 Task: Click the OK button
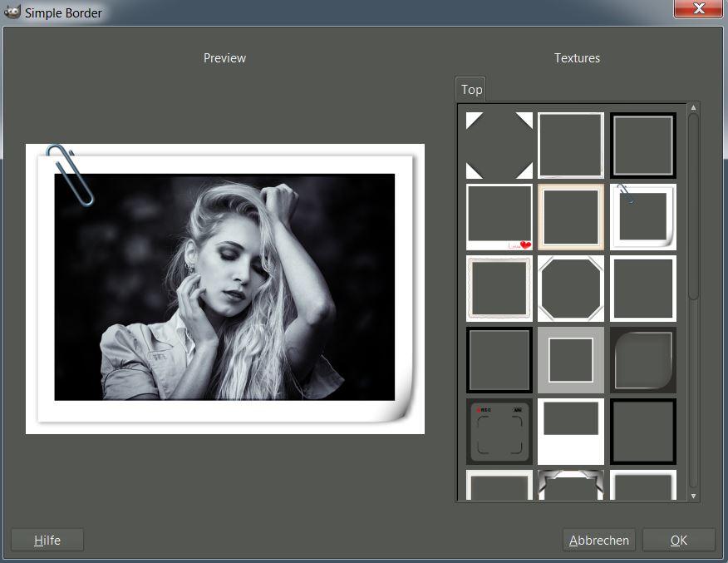pyautogui.click(x=678, y=541)
